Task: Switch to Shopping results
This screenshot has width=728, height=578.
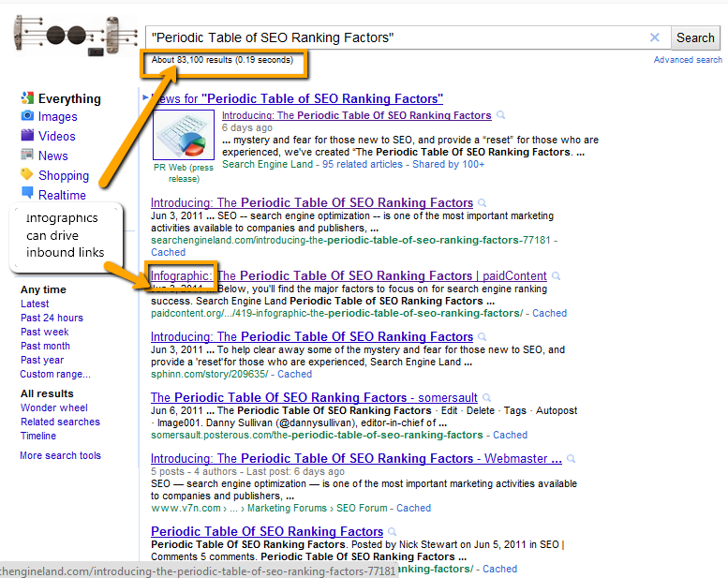Action: [x=64, y=175]
